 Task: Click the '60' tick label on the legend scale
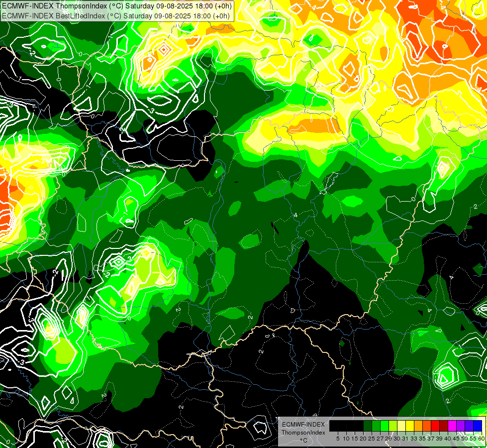[x=482, y=439]
